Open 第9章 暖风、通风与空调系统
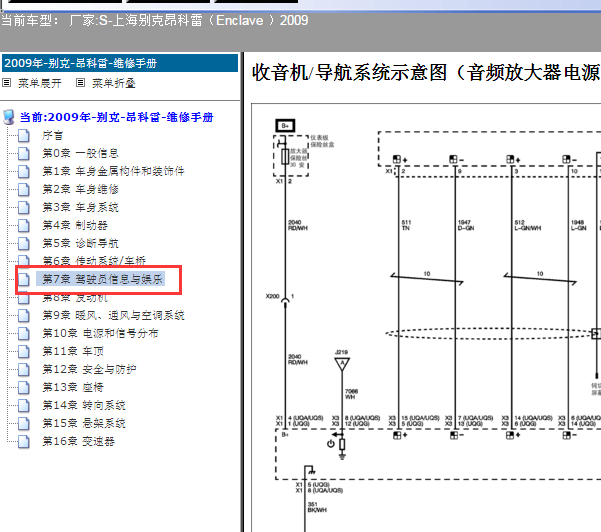The image size is (601, 532). click(x=113, y=315)
